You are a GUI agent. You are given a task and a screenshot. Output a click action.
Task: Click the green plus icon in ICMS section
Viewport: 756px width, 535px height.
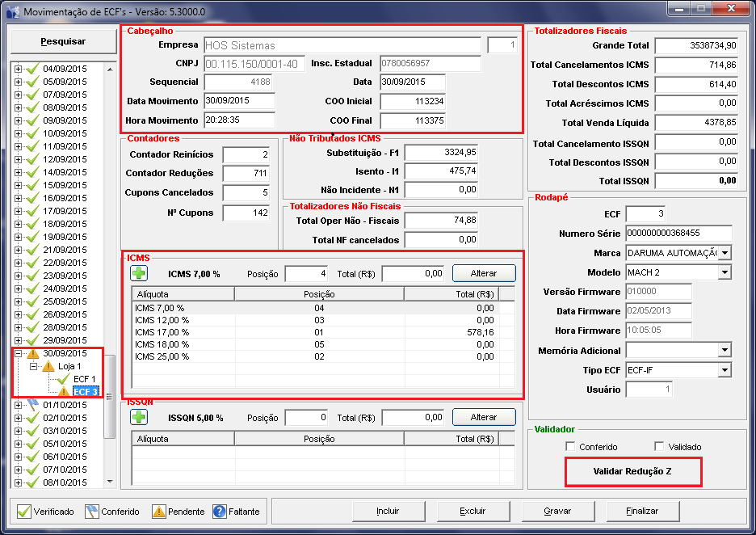point(140,273)
